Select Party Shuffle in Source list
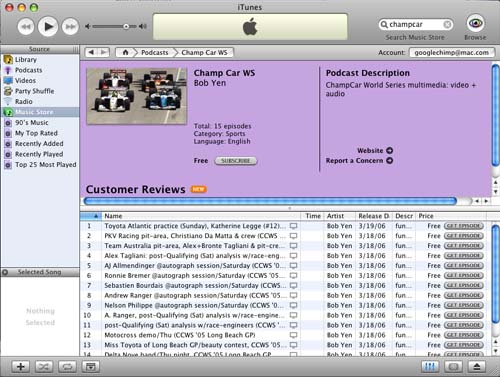The image size is (500, 377). pyautogui.click(x=40, y=91)
